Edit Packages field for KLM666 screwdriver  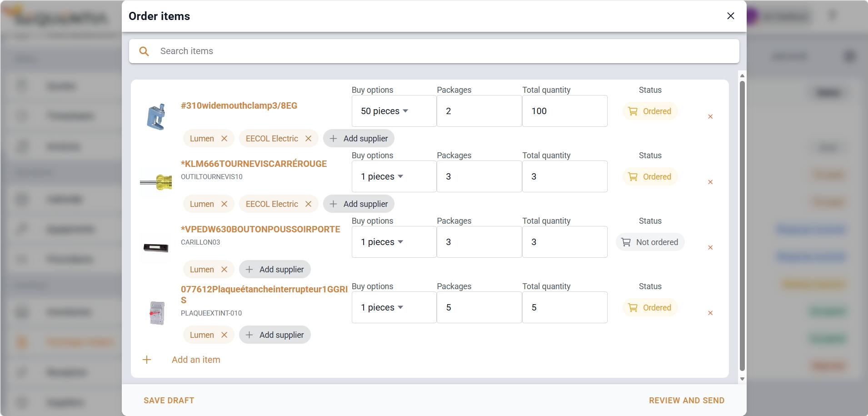click(x=479, y=176)
